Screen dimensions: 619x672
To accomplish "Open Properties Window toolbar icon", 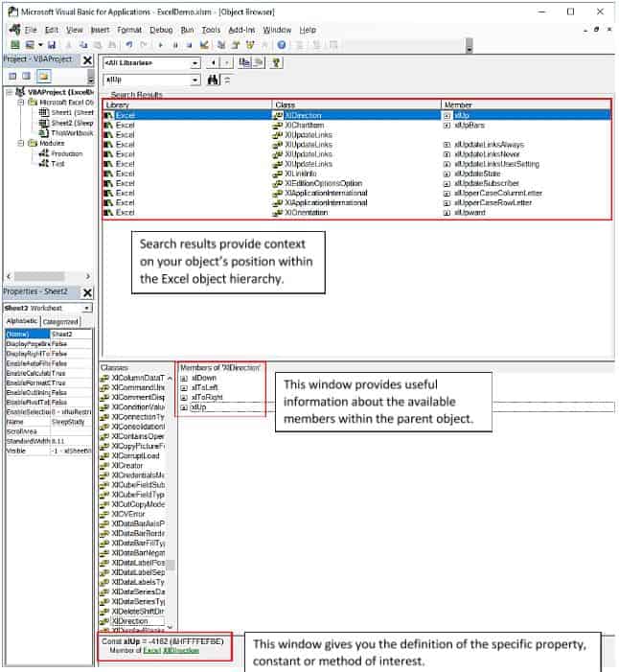I will (236, 44).
